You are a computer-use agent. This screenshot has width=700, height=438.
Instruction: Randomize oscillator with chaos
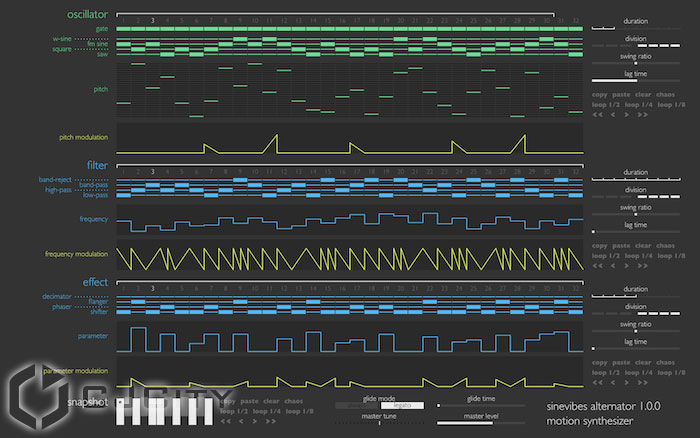[x=665, y=95]
